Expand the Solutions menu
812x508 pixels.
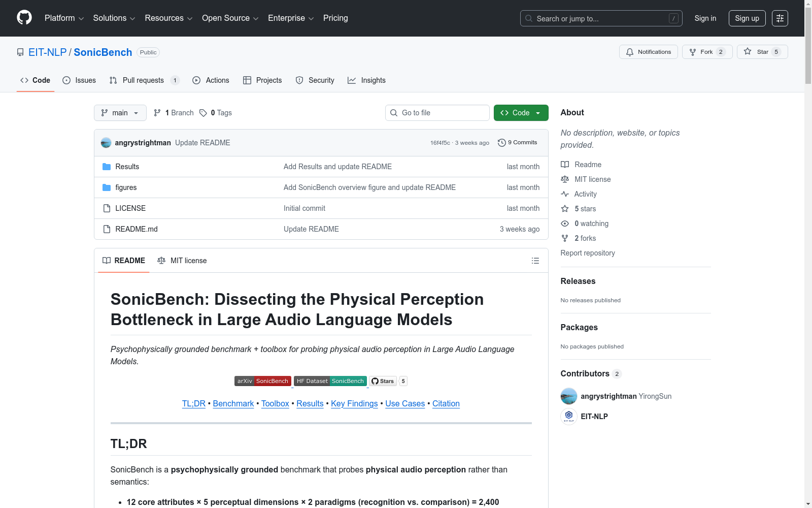[x=114, y=18]
